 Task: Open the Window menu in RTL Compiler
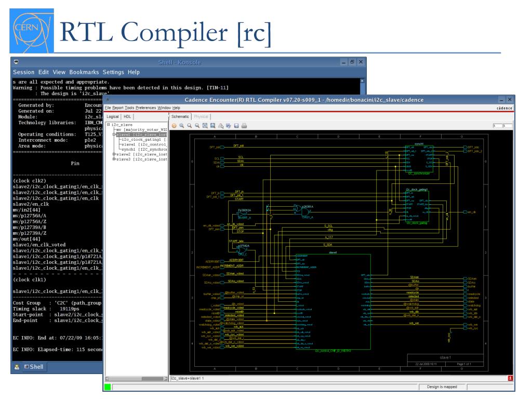pos(164,108)
